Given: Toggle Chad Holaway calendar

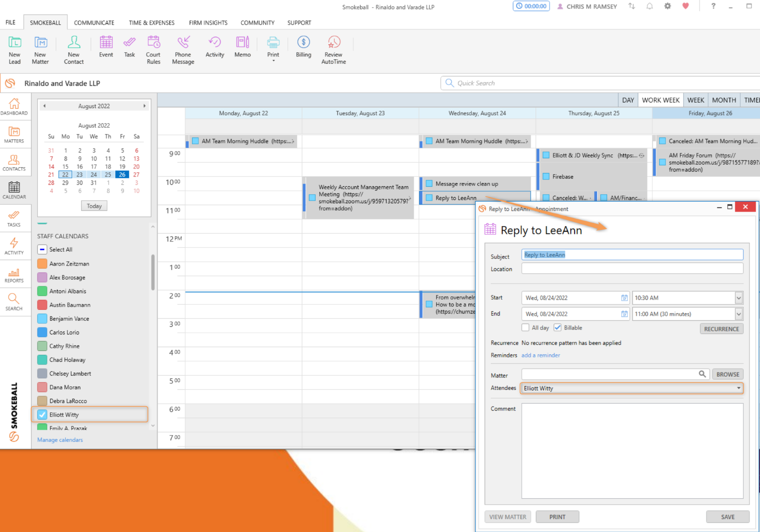Looking at the screenshot, I should (x=42, y=360).
